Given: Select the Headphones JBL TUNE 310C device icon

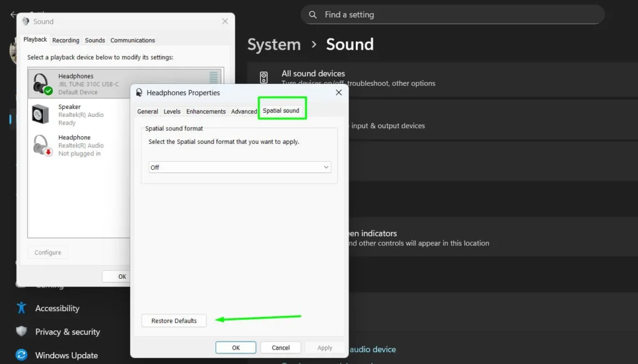Looking at the screenshot, I should pyautogui.click(x=41, y=82).
